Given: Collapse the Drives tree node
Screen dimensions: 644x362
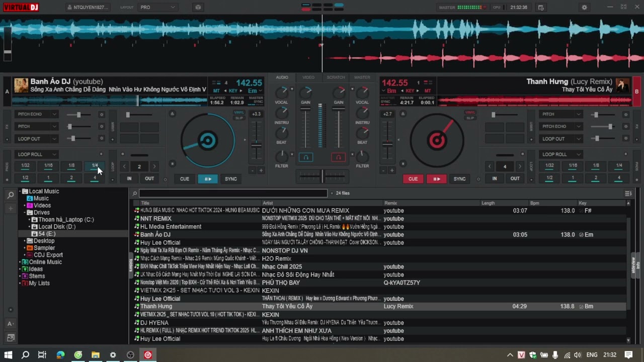Looking at the screenshot, I should click(x=25, y=213).
